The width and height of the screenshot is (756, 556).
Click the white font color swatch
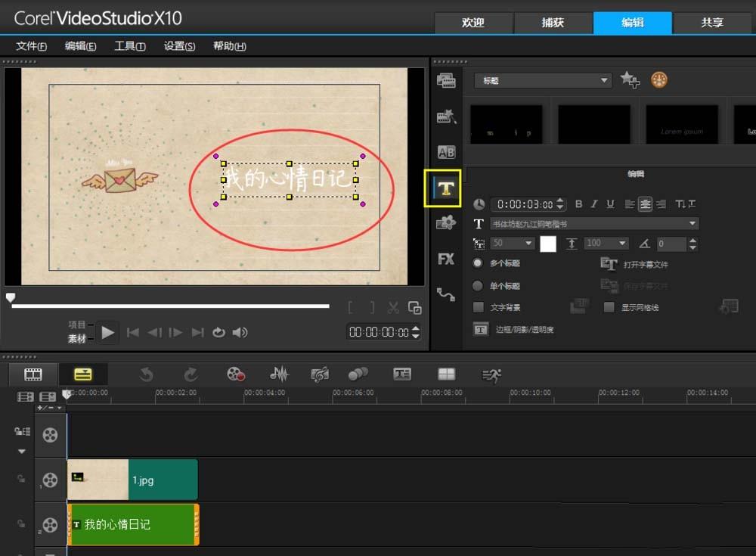[x=550, y=244]
